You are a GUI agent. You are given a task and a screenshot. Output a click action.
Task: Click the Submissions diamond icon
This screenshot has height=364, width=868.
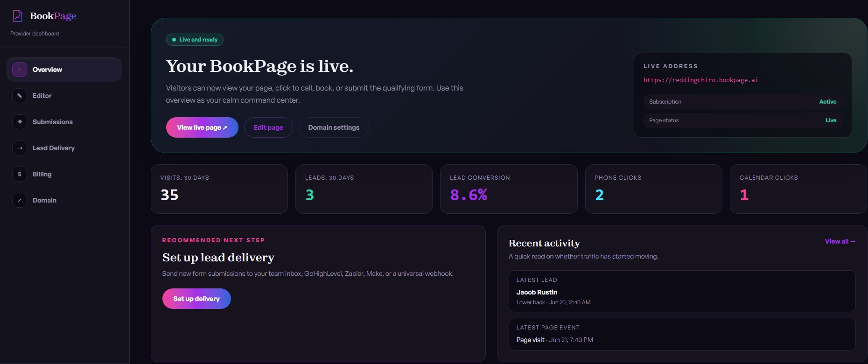[x=20, y=122]
